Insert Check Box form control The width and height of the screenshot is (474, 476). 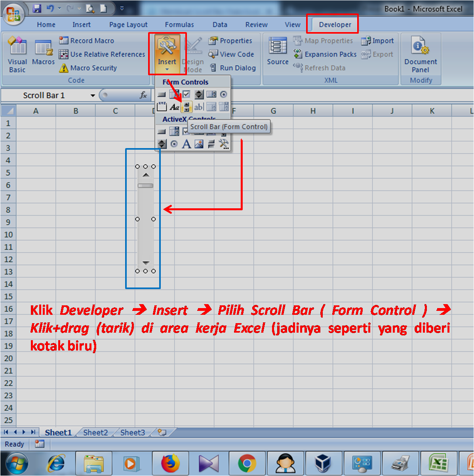coord(186,94)
